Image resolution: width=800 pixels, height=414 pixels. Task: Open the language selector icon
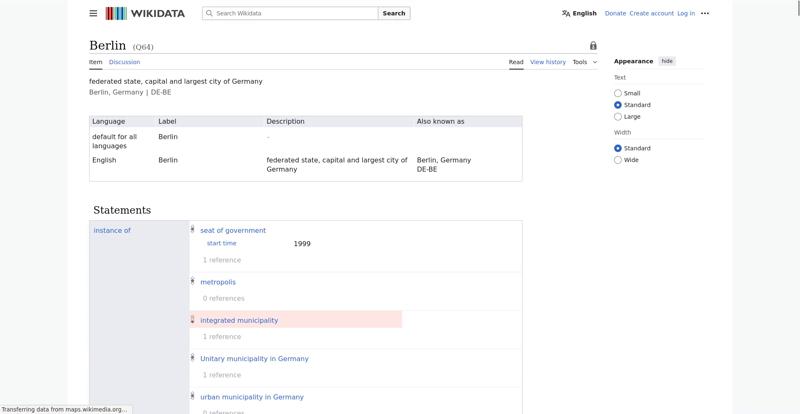coord(566,13)
